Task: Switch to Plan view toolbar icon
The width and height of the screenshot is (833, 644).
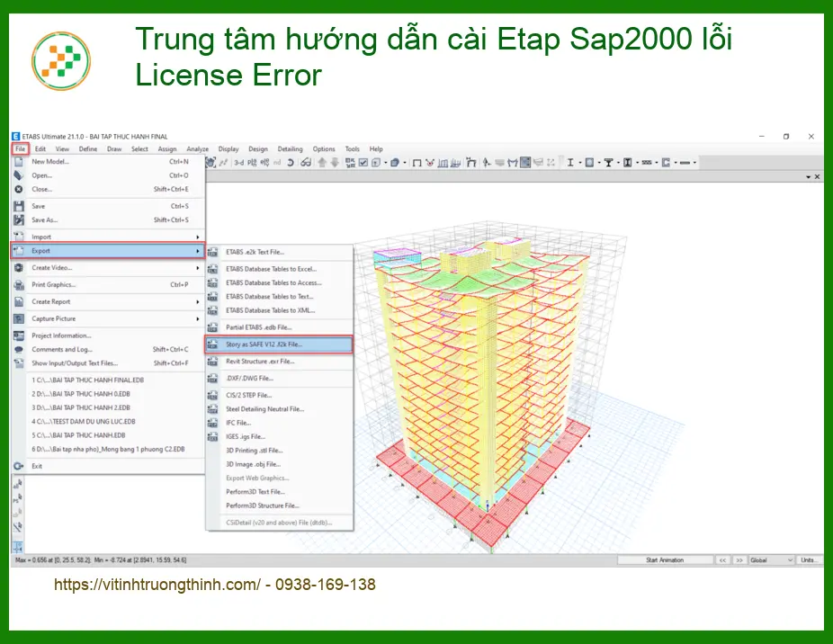Action: coord(252,163)
